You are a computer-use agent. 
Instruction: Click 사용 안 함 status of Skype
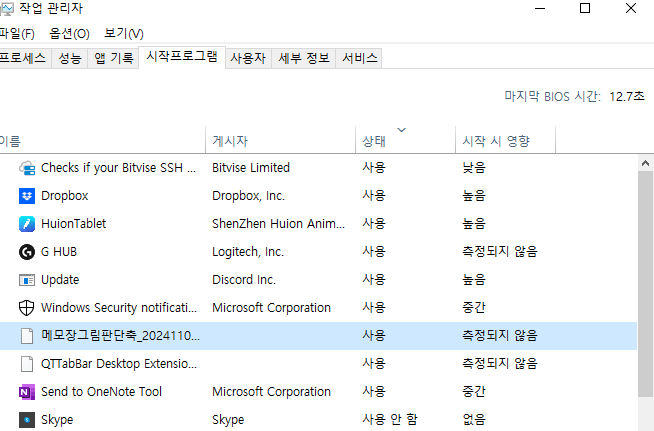(390, 419)
